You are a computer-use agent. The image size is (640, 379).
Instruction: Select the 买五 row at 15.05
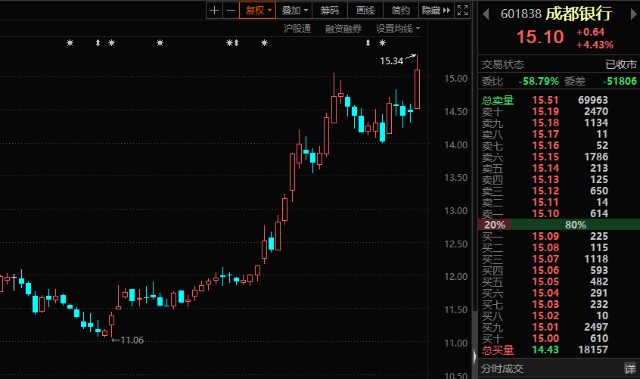coord(559,281)
